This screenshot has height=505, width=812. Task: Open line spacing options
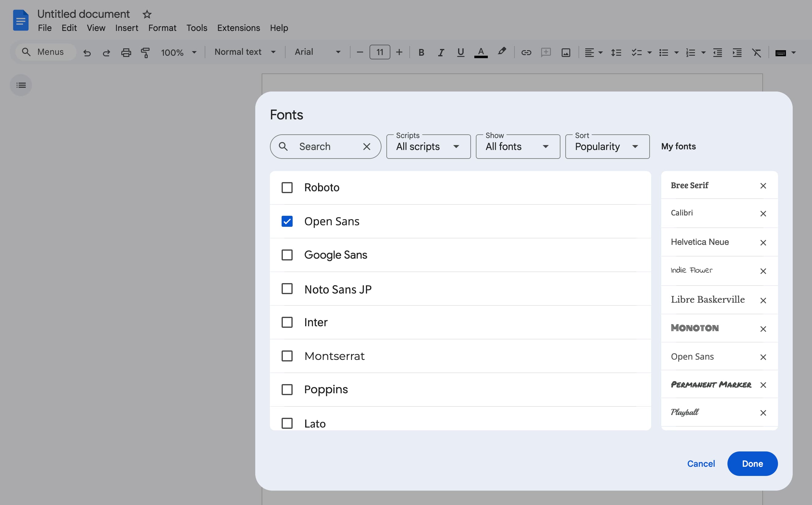pos(616,52)
